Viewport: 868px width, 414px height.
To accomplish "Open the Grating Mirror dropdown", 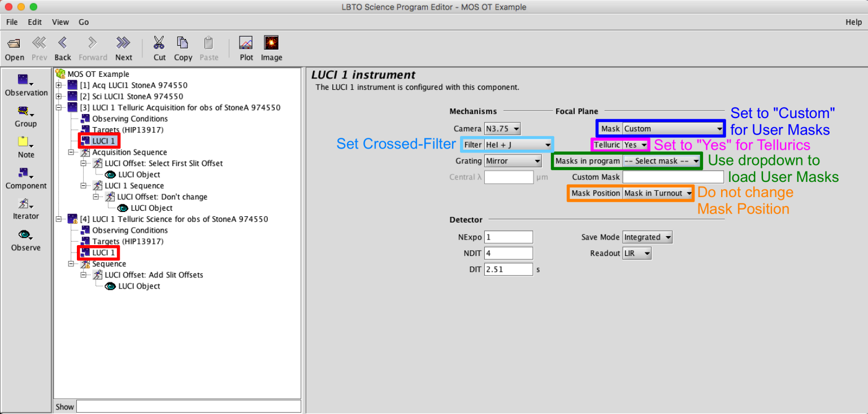I will (513, 161).
